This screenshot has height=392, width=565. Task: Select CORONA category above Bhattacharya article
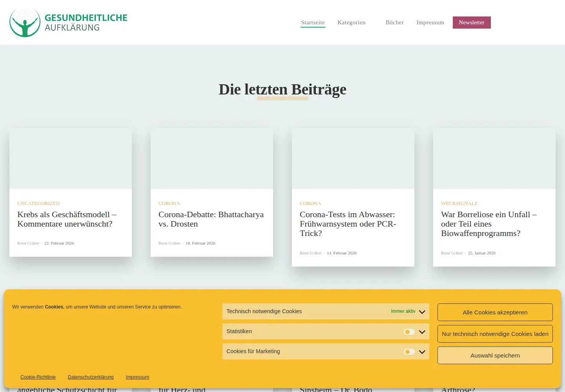169,203
